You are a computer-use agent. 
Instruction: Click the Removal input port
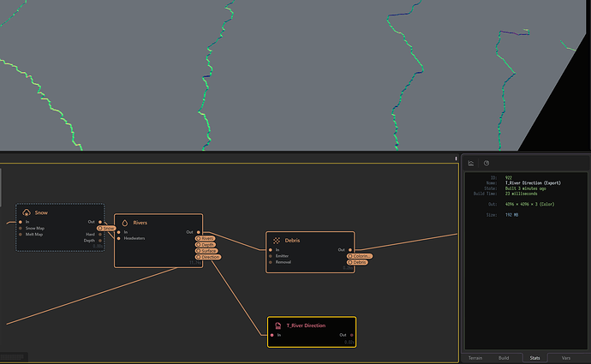[271, 262]
